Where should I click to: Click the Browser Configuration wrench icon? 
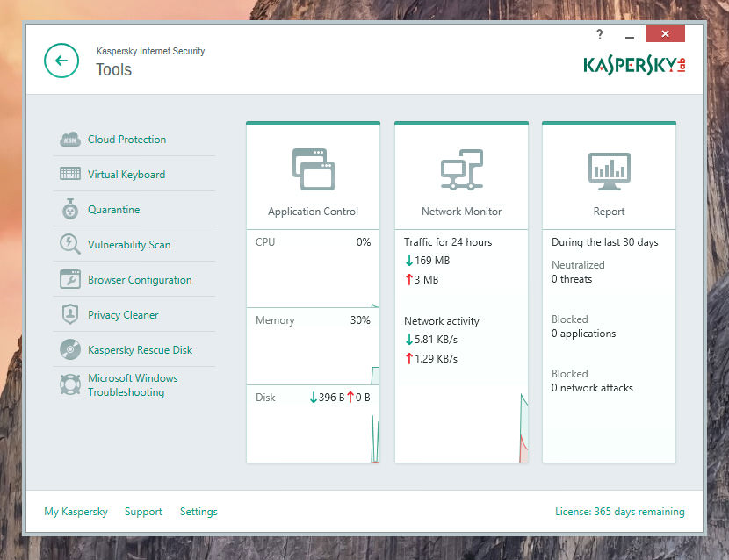point(70,279)
